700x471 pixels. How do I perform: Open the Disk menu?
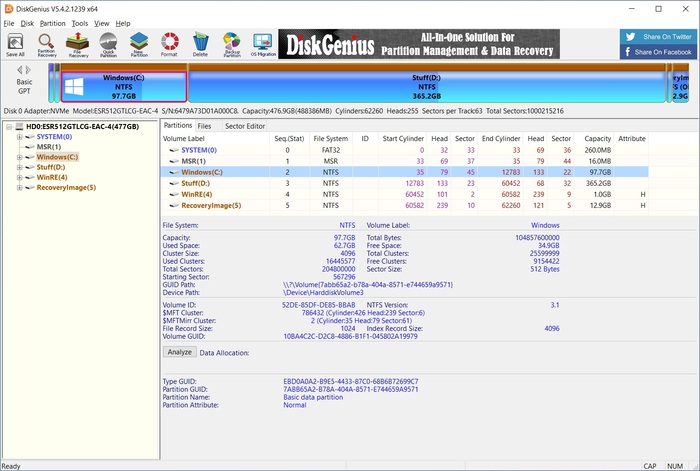[27, 23]
